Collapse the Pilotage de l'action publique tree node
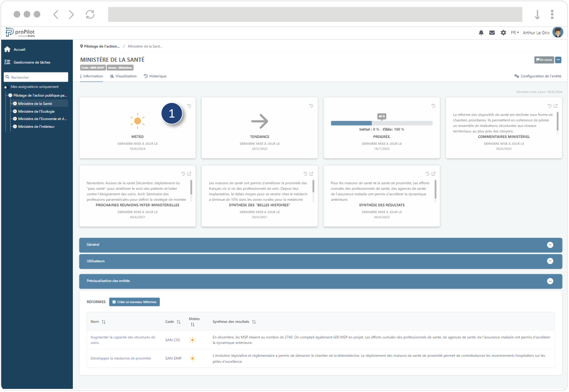 tap(10, 95)
